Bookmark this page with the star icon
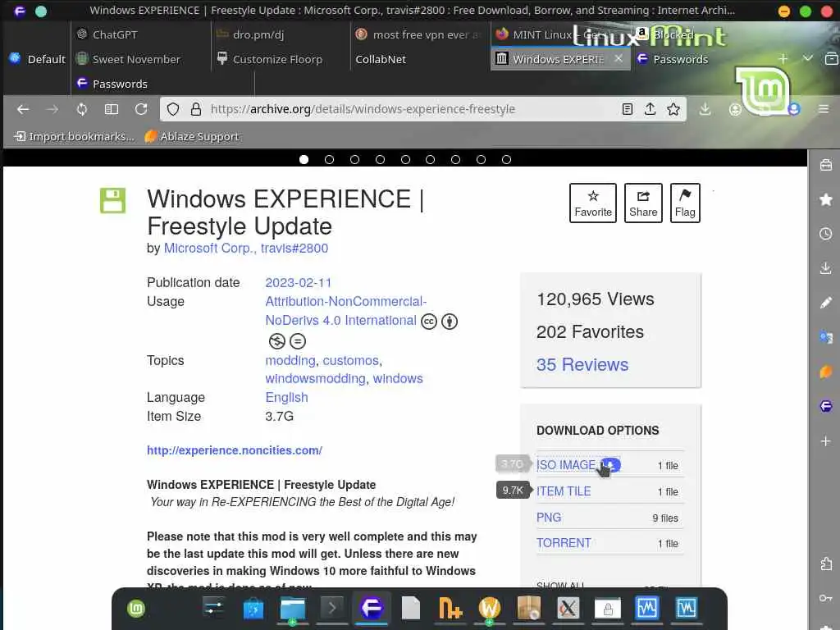840x630 pixels. [x=673, y=109]
